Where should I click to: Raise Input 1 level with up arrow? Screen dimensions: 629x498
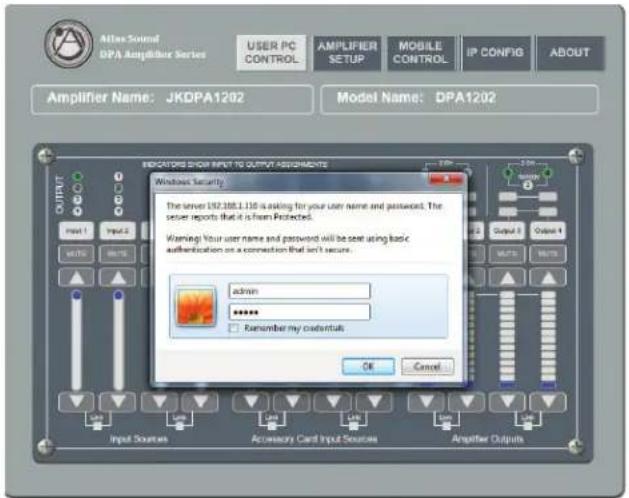(x=77, y=277)
